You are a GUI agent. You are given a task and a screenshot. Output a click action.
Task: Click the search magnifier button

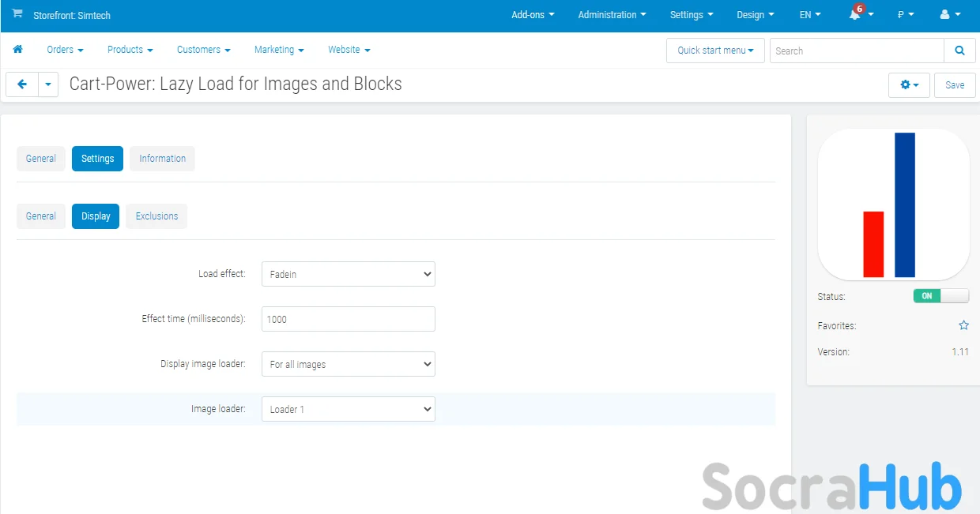pos(959,51)
